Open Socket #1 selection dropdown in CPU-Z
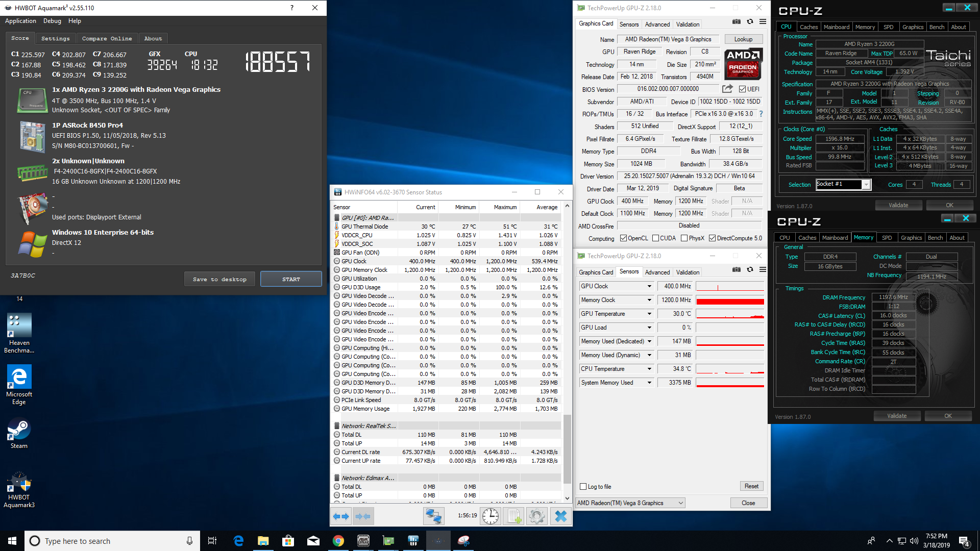The width and height of the screenshot is (980, 551). coord(866,185)
